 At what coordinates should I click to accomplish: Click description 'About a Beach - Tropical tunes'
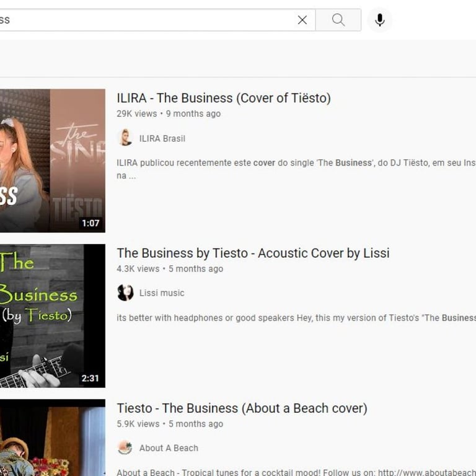point(296,472)
